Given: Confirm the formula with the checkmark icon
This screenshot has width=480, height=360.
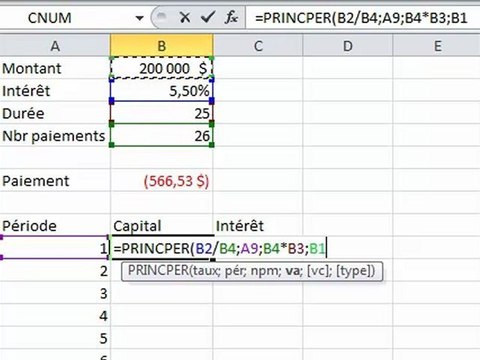Looking at the screenshot, I should 208,17.
